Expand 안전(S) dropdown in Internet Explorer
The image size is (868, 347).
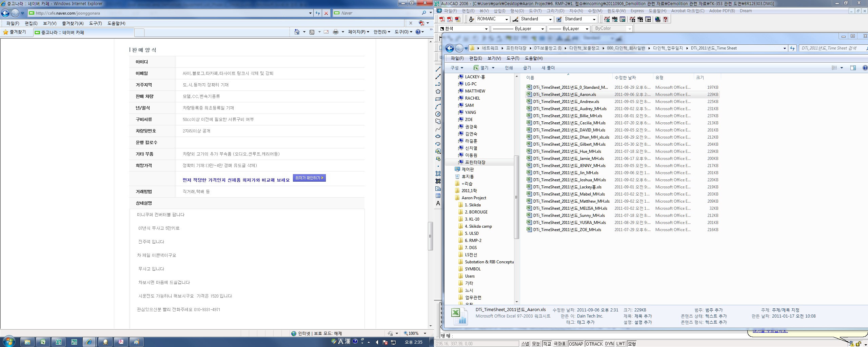tap(382, 32)
